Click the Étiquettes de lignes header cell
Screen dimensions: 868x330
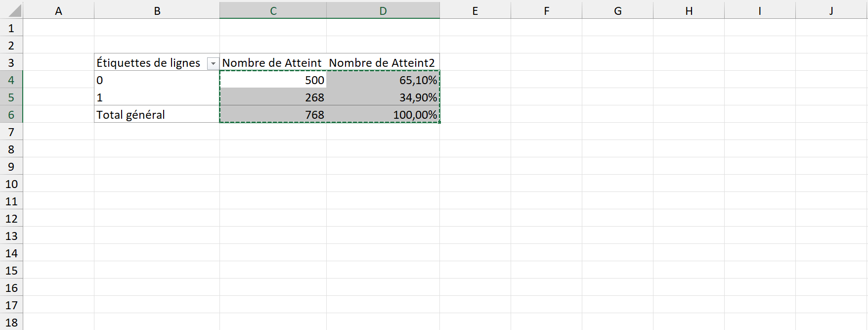tap(148, 63)
